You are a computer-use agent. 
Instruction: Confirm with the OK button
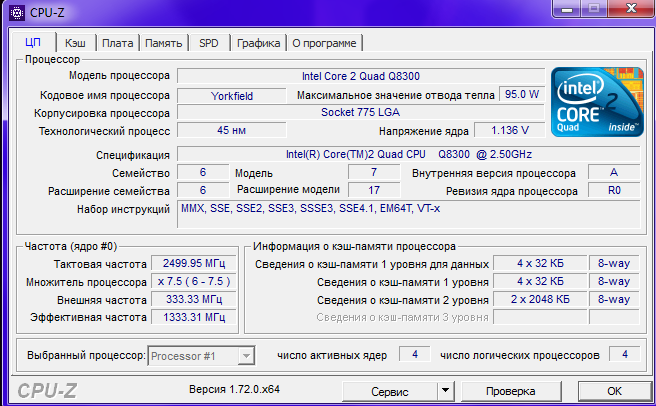[x=614, y=391]
